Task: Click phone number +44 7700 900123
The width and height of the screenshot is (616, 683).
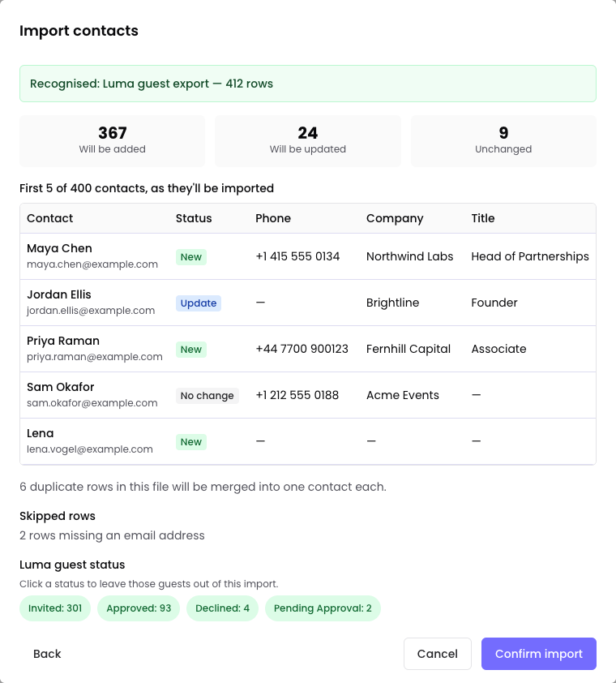Action: point(302,349)
